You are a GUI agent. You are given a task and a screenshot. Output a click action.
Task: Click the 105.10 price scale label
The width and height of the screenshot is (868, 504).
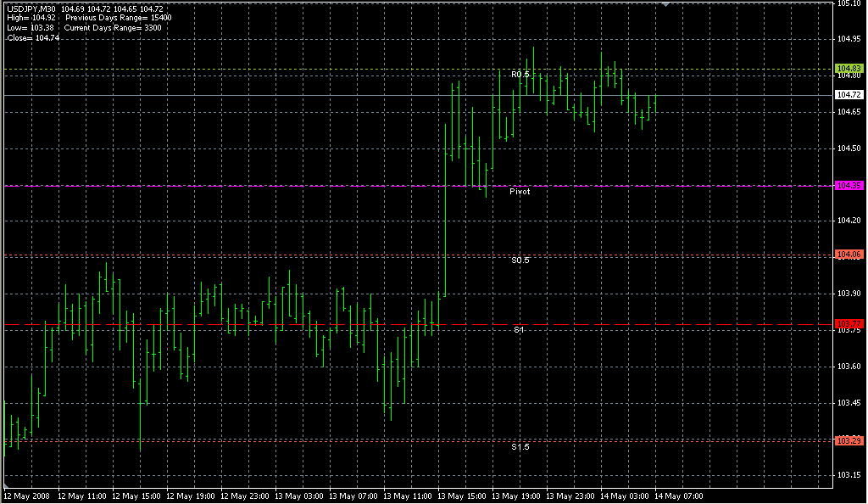click(x=849, y=3)
